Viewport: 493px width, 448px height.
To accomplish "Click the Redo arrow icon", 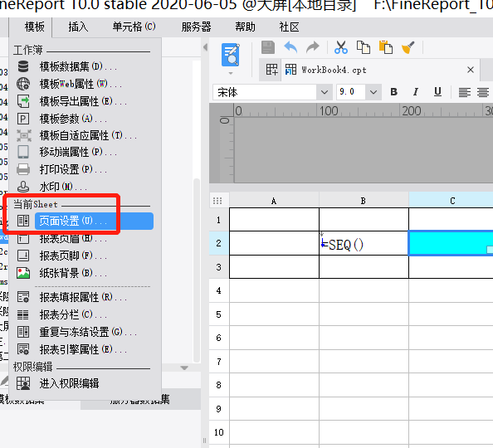I will pyautogui.click(x=313, y=48).
